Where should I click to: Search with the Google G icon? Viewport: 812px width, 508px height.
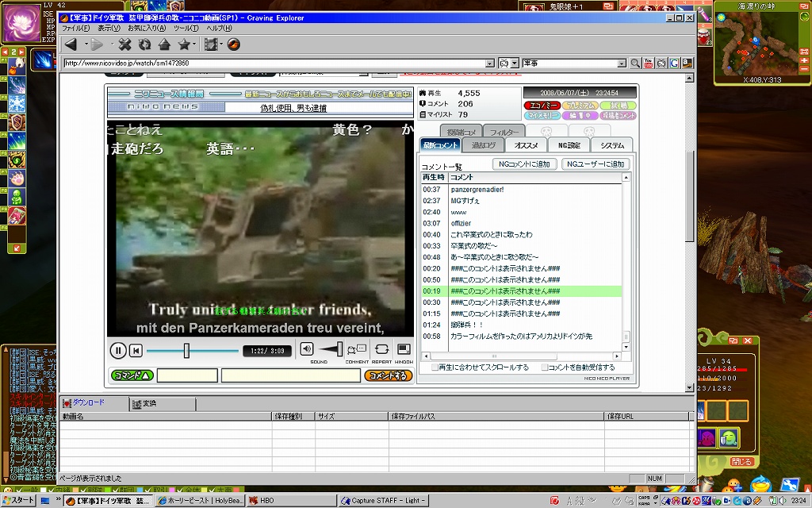(674, 63)
